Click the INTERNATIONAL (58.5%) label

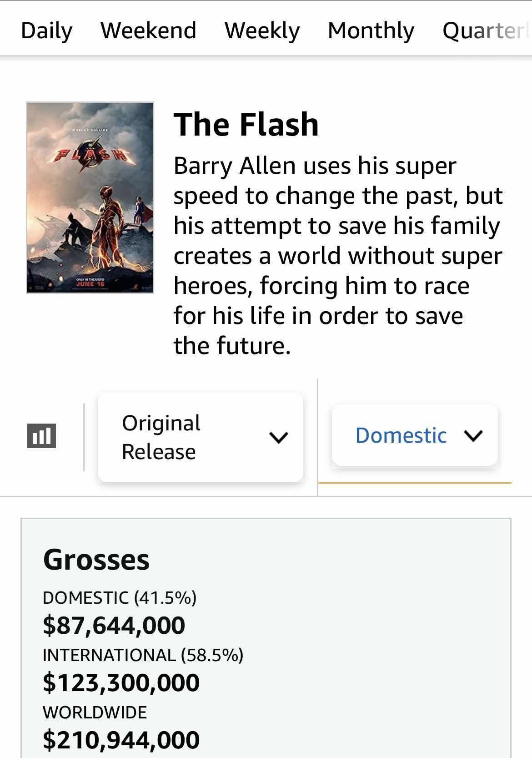(143, 655)
